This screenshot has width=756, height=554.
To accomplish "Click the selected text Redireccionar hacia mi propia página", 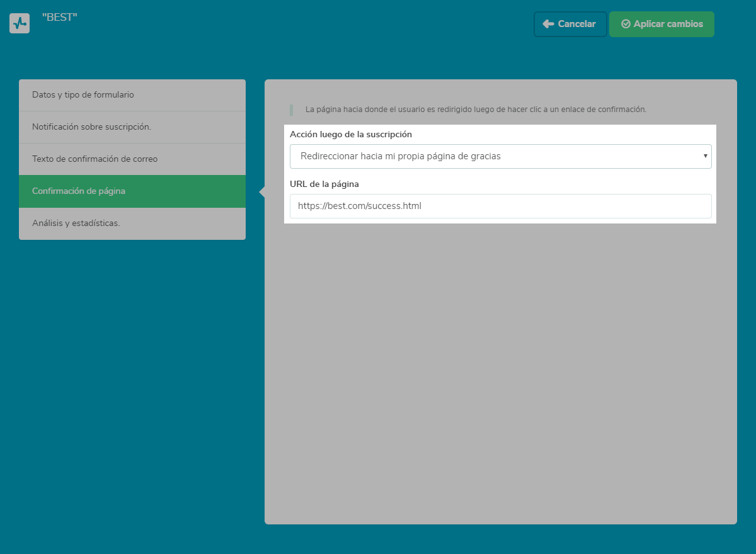I will click(401, 156).
